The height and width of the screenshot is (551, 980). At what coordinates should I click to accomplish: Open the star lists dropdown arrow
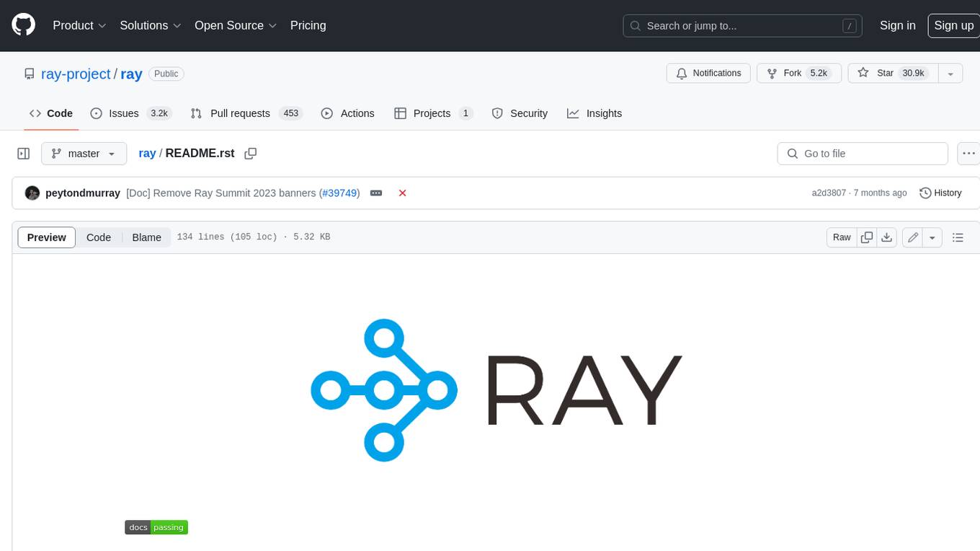(950, 74)
